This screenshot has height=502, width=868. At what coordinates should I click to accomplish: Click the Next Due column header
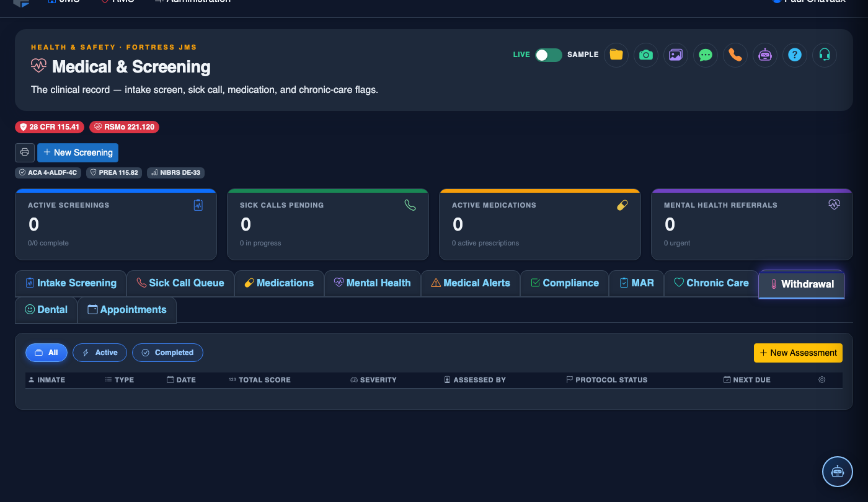pos(747,380)
